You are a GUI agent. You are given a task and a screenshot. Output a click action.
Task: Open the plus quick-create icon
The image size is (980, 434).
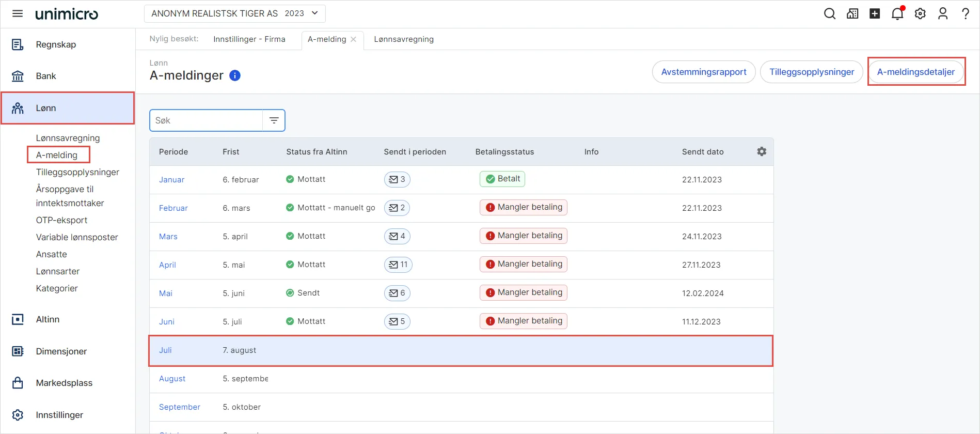pos(875,13)
